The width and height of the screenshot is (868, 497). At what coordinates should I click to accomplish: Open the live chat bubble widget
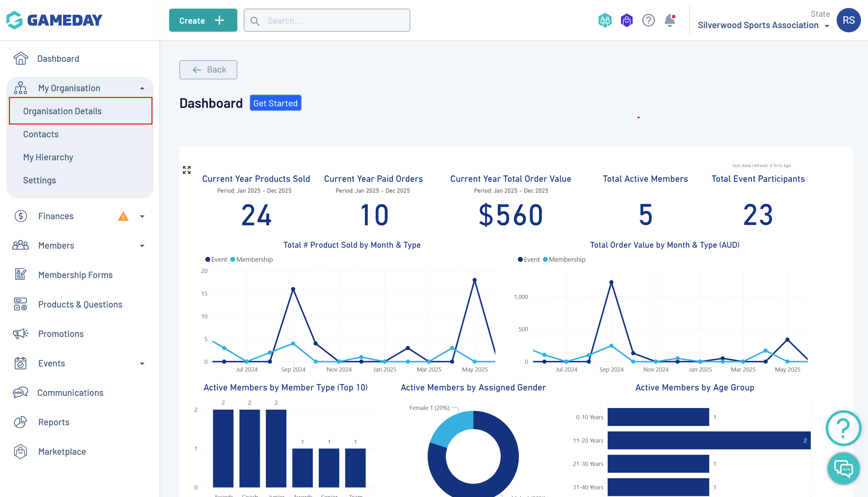tap(843, 468)
